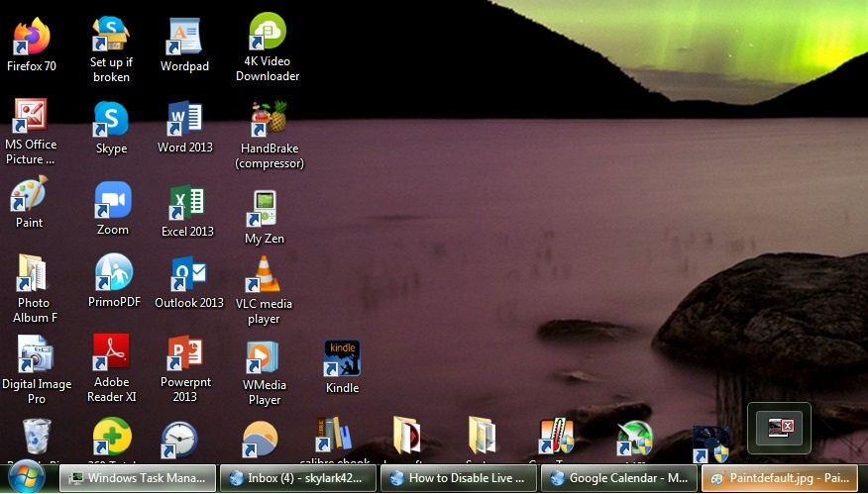Screen dimensions: 868x494
Task: Open the Paint shortcut on the desktop
Action: [29, 203]
